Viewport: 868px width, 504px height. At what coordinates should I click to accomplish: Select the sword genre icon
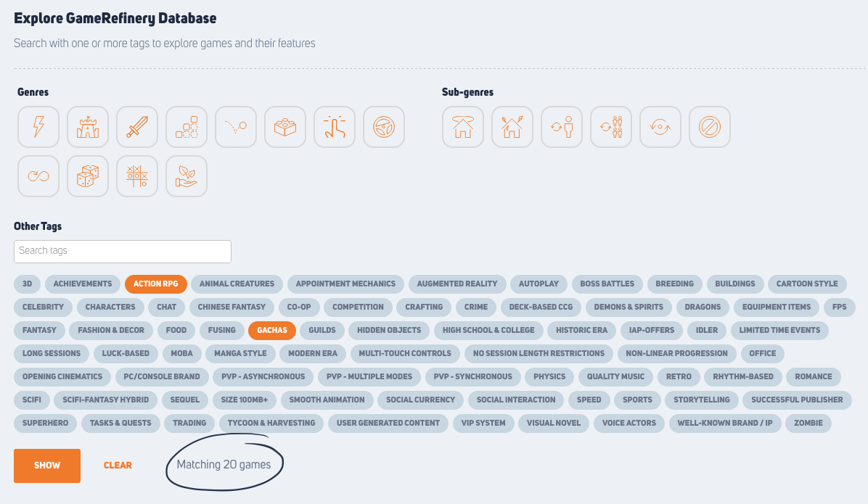(x=136, y=126)
